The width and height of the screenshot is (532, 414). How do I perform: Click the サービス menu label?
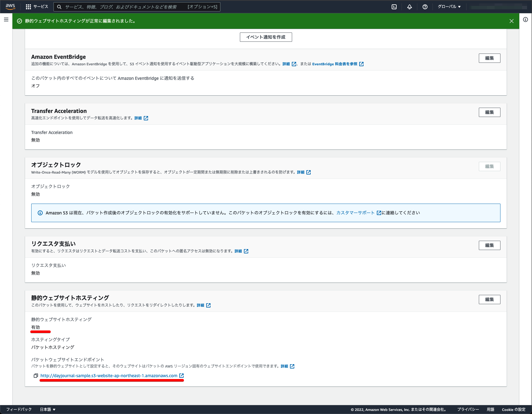[41, 7]
